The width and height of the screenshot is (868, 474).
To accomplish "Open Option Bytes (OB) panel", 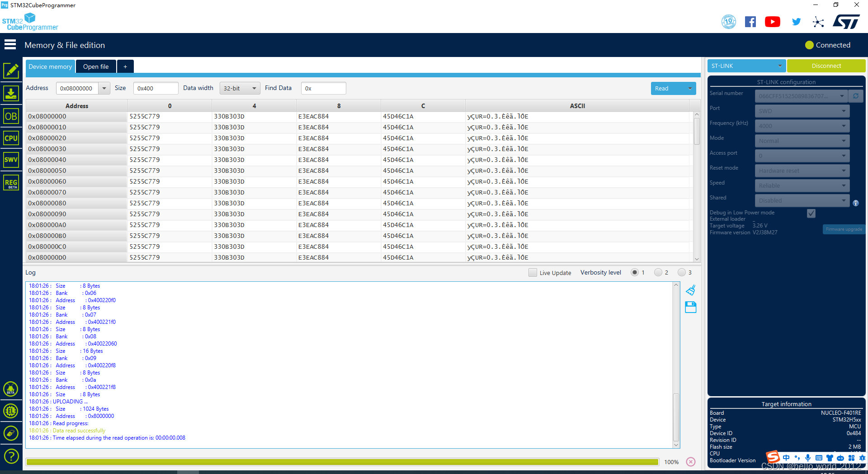I will [x=11, y=116].
